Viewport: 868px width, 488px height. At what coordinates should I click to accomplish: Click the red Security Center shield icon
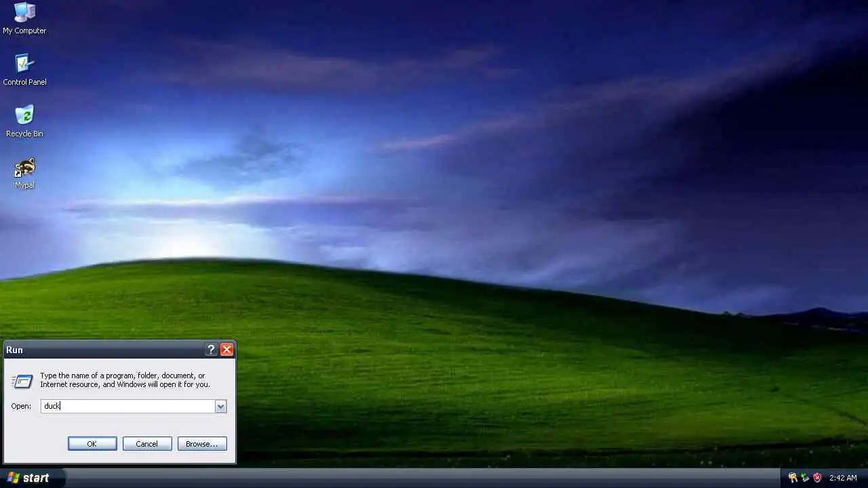pyautogui.click(x=817, y=478)
